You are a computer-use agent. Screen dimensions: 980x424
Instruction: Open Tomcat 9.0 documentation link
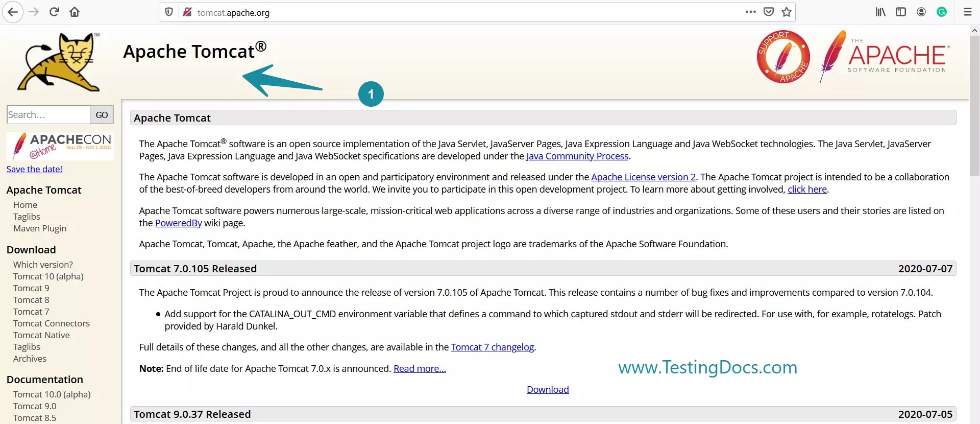(x=35, y=406)
